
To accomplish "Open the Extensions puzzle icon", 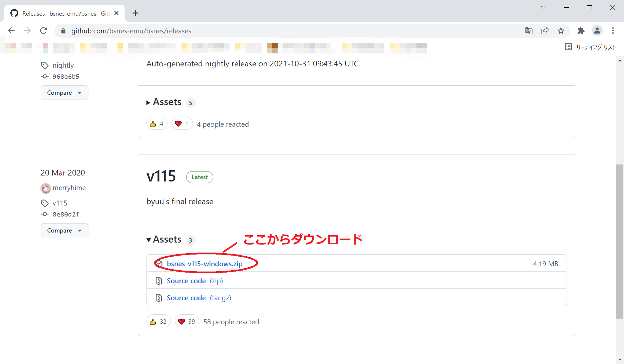I will point(581,31).
